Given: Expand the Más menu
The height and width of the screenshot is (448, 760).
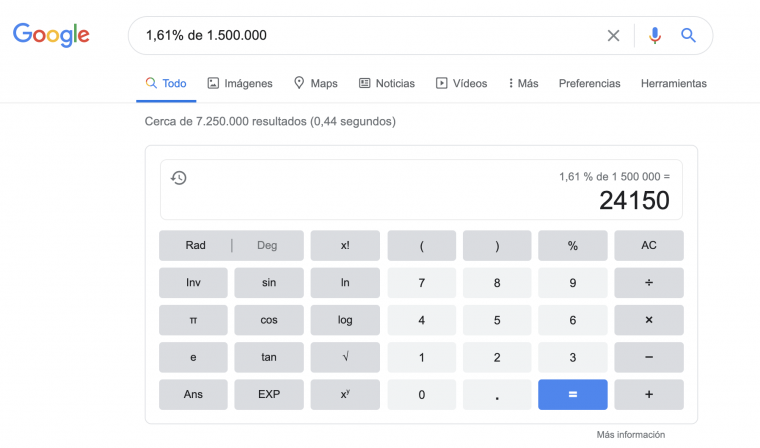Looking at the screenshot, I should tap(523, 84).
